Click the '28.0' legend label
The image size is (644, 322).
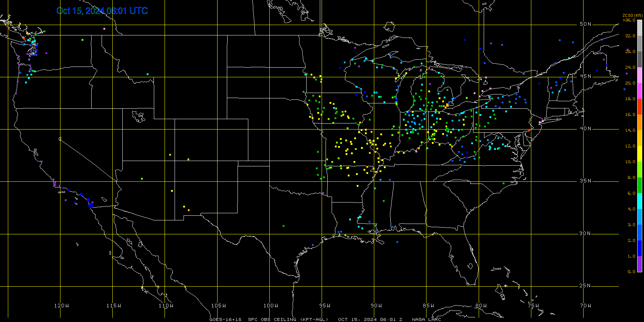coord(630,52)
